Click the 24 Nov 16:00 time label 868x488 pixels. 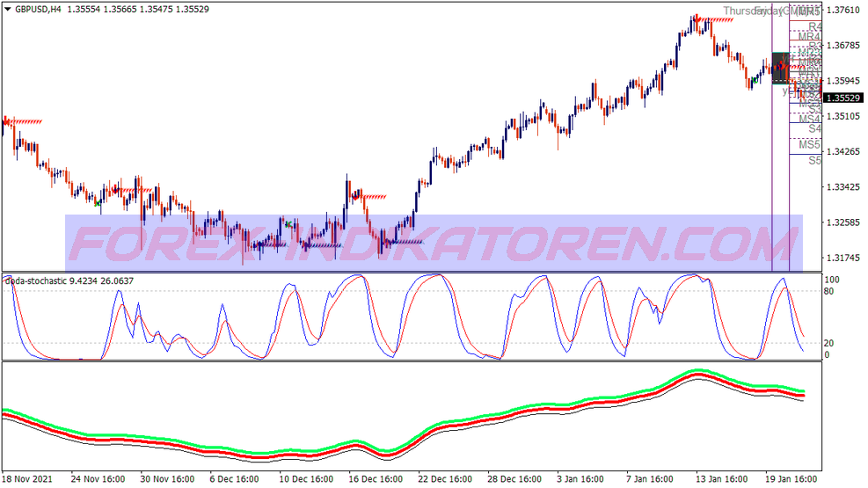click(98, 479)
